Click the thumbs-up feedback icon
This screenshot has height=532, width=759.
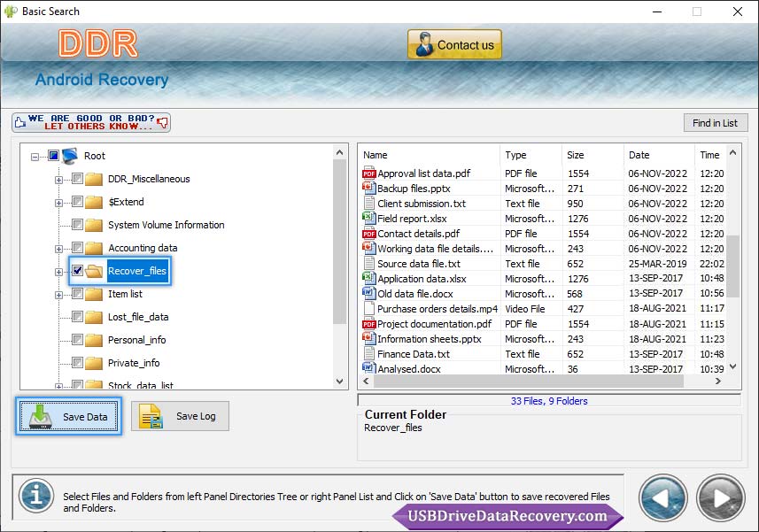19,122
